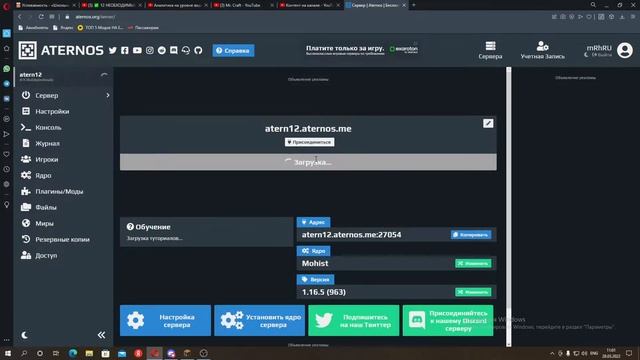Open Aternos Instagram icon in header

150,51
